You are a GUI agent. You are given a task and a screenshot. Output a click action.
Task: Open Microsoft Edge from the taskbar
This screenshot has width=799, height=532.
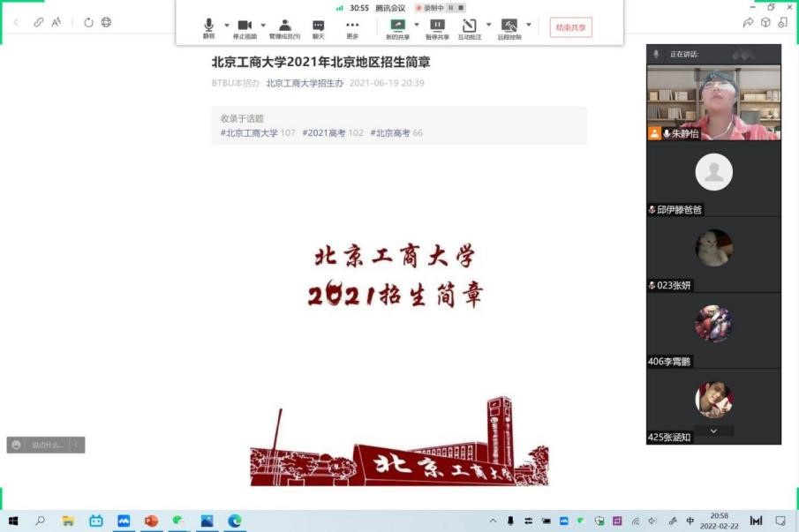point(235,521)
